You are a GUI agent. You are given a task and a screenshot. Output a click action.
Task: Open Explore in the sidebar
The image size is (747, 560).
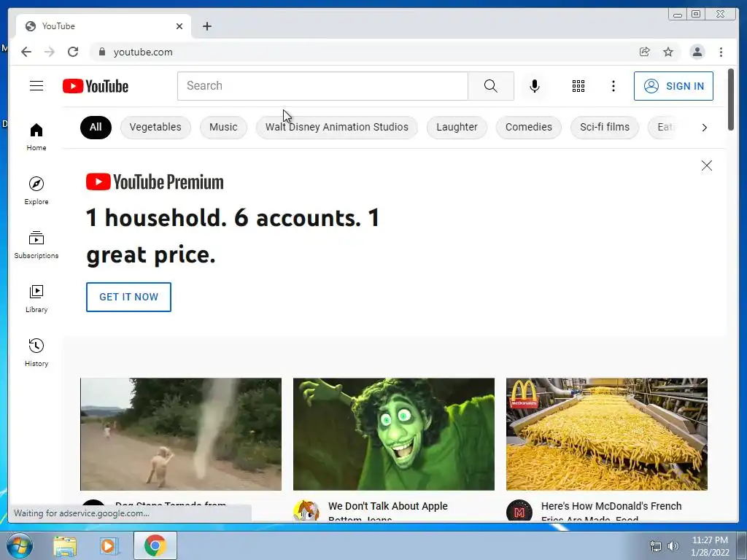(x=36, y=190)
